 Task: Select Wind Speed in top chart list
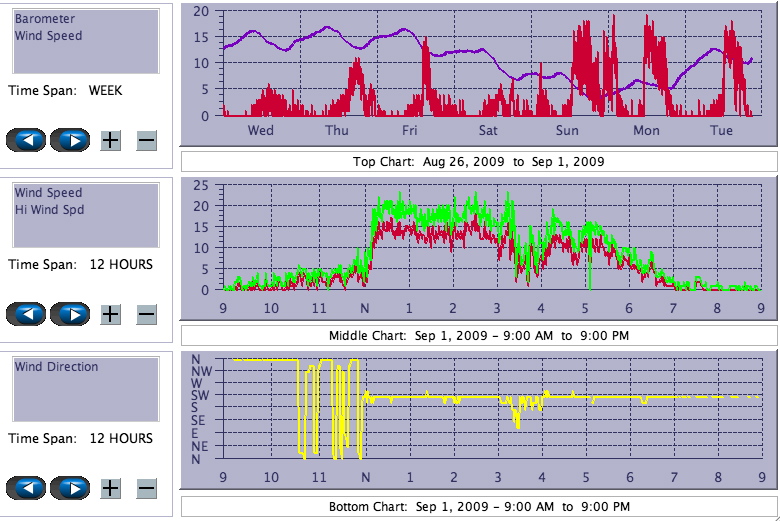[x=48, y=36]
